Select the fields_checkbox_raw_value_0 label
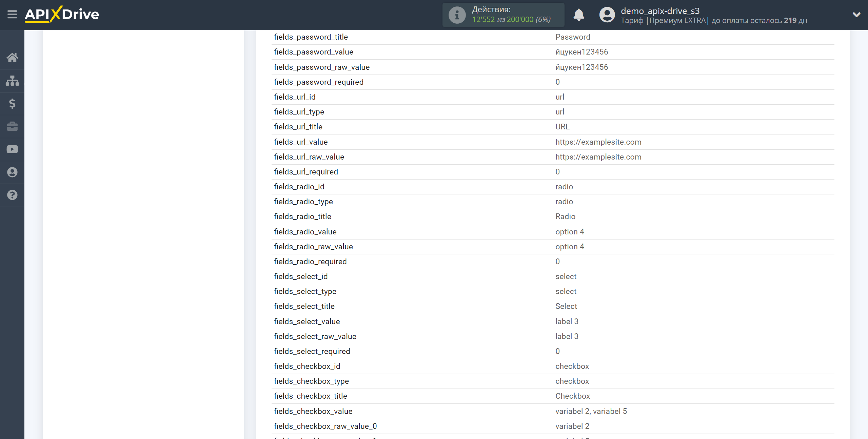This screenshot has width=868, height=439. click(325, 426)
